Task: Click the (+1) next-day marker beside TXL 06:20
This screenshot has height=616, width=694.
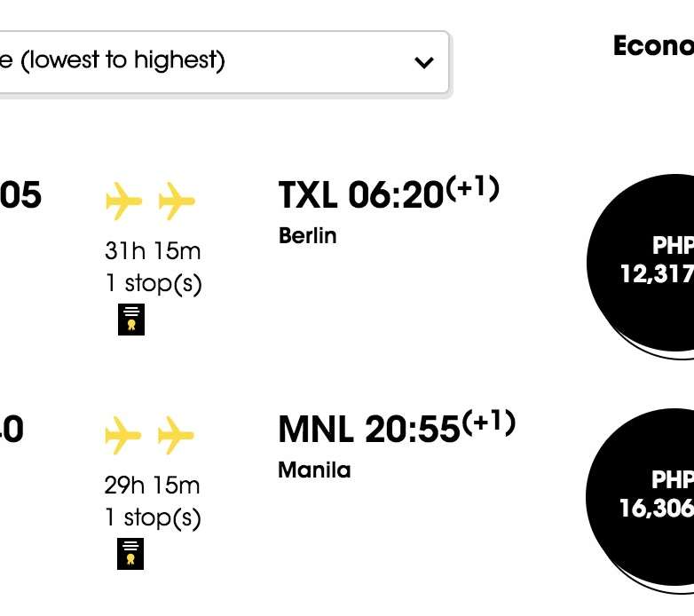Action: coord(472,188)
